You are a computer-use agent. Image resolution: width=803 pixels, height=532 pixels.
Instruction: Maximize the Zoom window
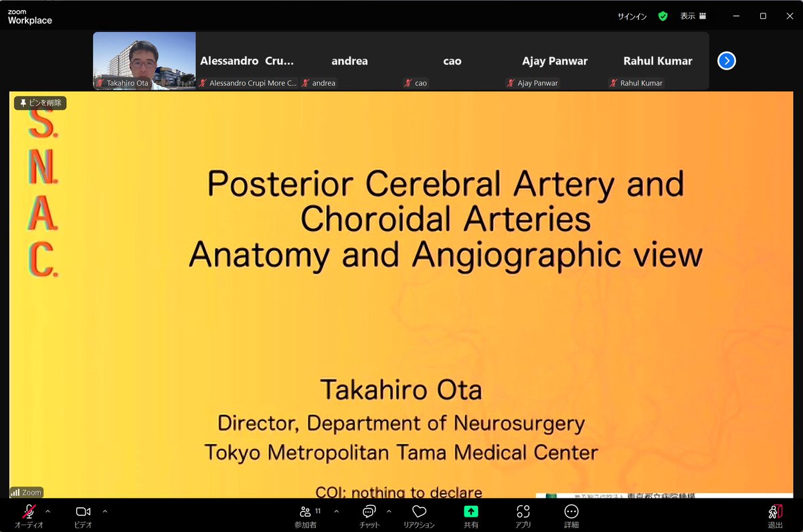click(x=763, y=16)
